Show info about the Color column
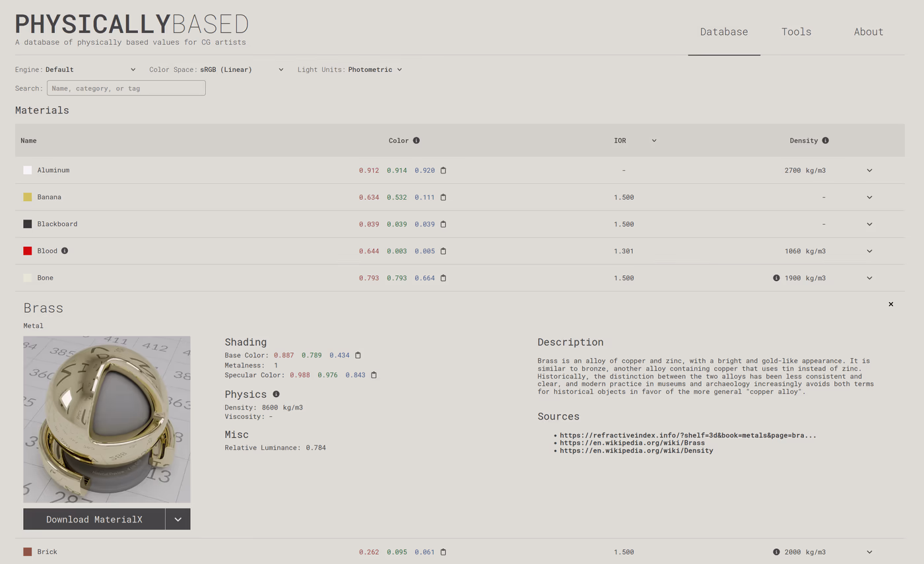This screenshot has height=564, width=924. click(416, 141)
